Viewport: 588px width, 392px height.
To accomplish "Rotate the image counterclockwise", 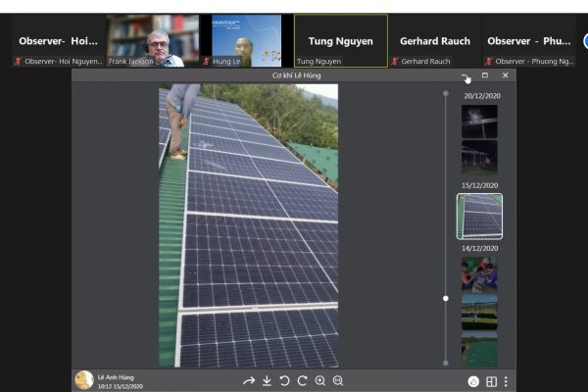I will click(x=284, y=380).
